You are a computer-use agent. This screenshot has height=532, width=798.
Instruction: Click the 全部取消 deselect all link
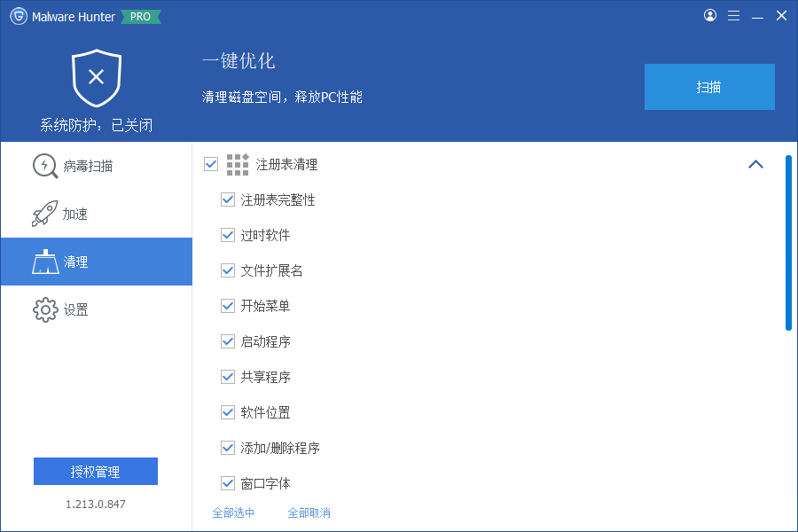309,512
